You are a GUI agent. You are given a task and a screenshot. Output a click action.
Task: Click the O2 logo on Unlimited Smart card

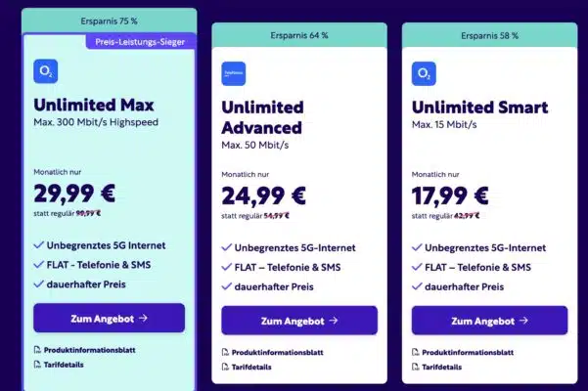click(x=423, y=73)
